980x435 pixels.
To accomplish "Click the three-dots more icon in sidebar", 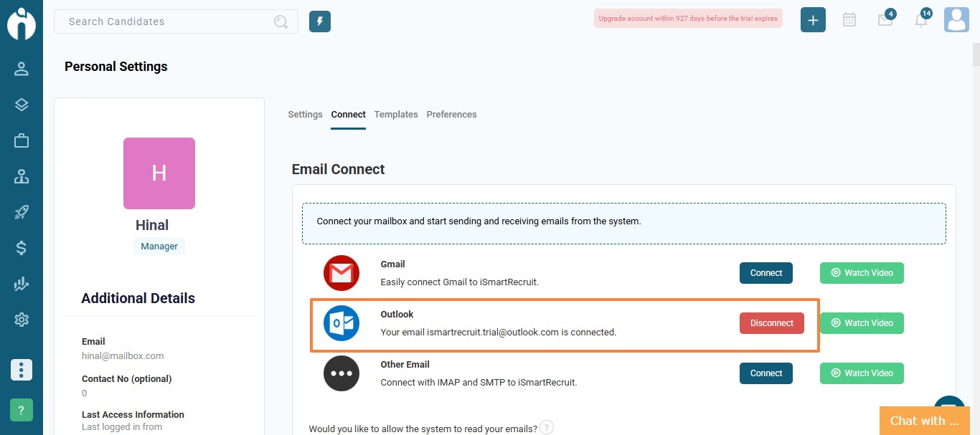I will pos(22,370).
